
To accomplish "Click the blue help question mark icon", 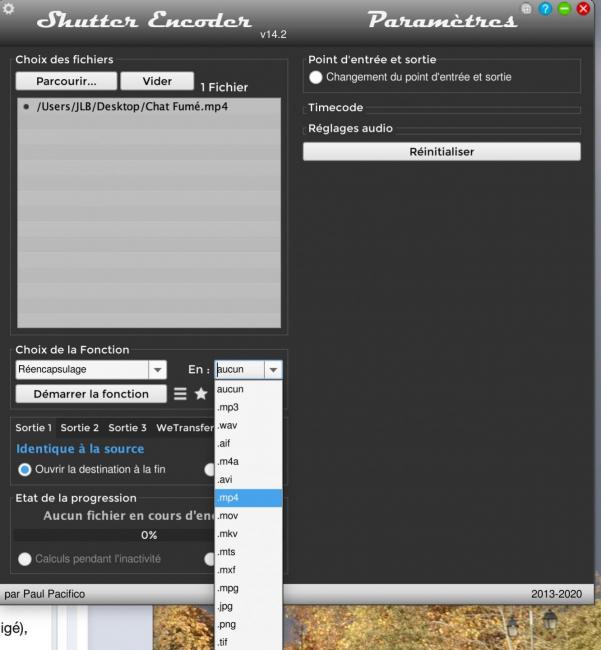I will 547,8.
